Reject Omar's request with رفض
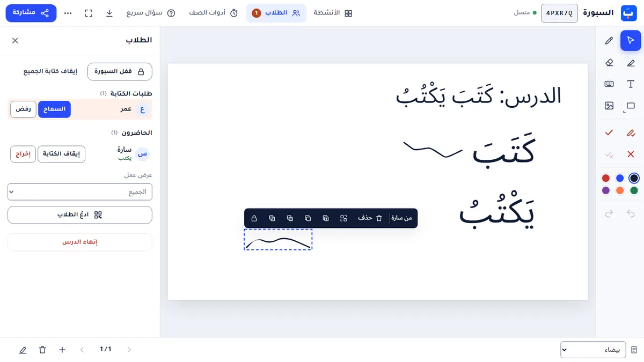644x362 pixels. coord(23,109)
